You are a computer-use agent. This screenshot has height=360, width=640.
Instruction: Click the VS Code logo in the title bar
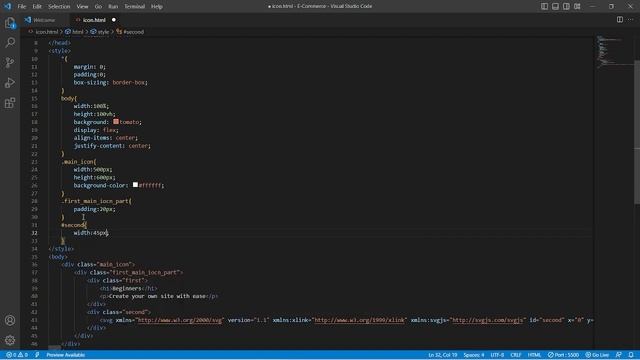pos(7,6)
